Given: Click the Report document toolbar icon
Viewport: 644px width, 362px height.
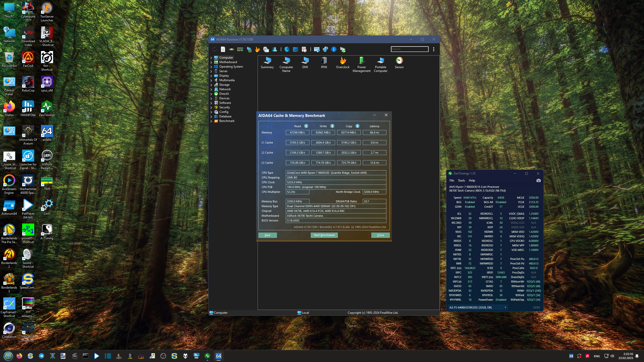Looking at the screenshot, I should coord(223,49).
